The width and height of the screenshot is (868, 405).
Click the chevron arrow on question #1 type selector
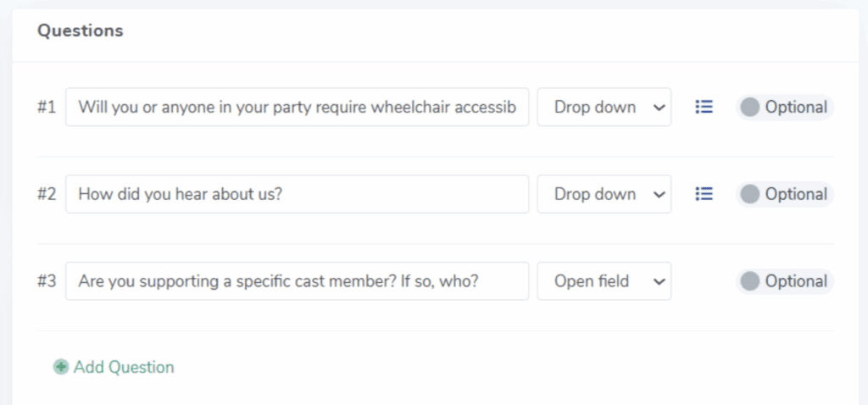[659, 108]
